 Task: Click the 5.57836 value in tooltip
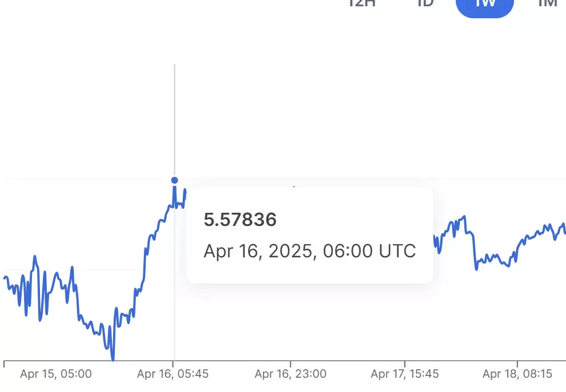coord(240,219)
